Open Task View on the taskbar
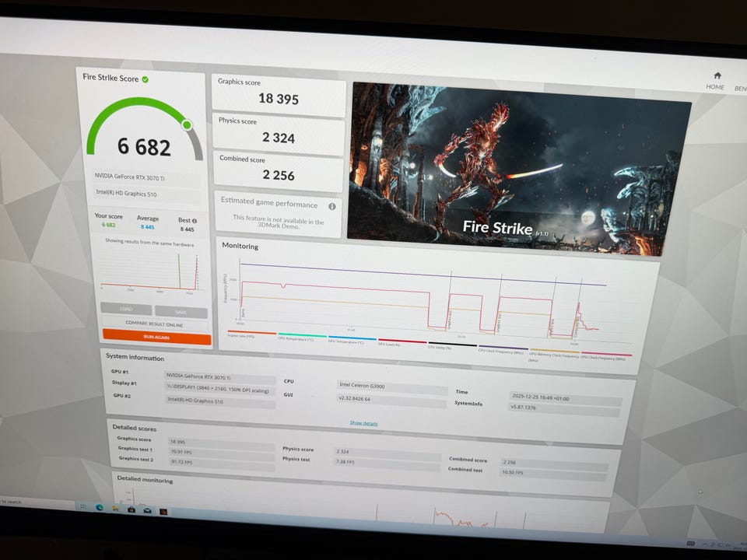The image size is (747, 560). [x=84, y=506]
